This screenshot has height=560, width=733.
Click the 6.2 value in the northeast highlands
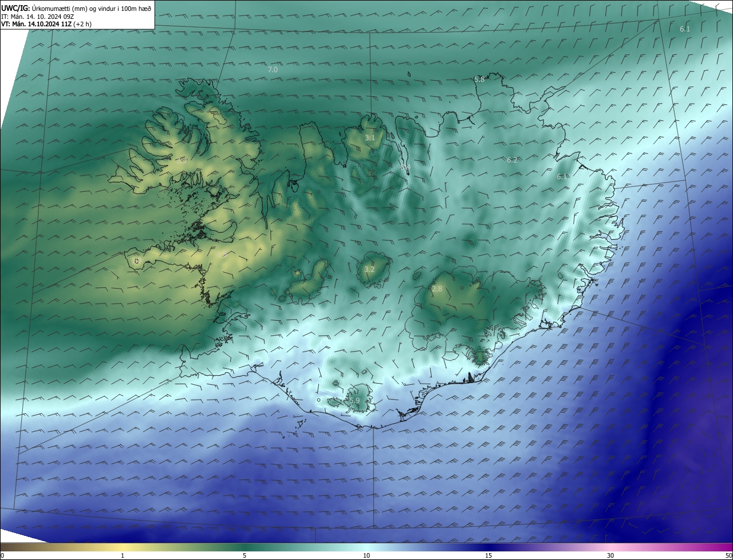(512, 160)
